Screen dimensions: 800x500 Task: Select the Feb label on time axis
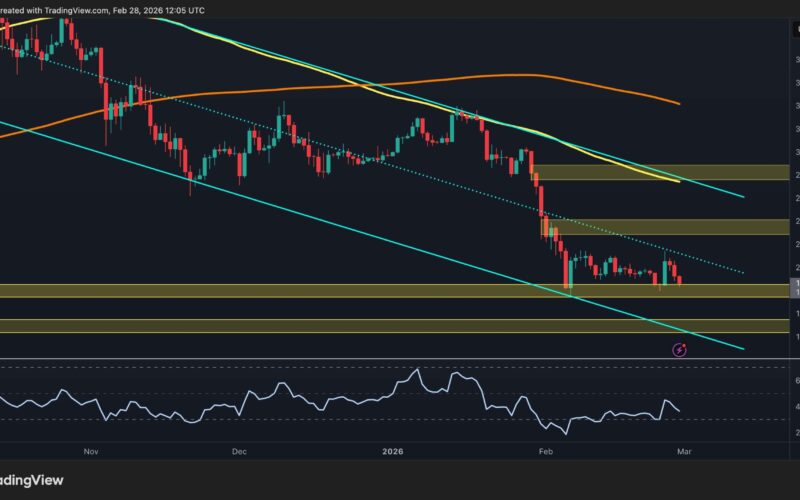click(x=544, y=451)
